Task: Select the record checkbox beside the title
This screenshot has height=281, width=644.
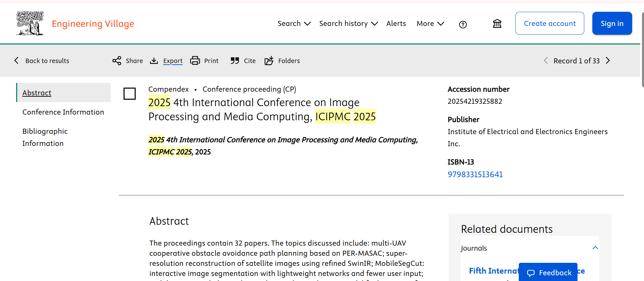Action: pos(130,94)
